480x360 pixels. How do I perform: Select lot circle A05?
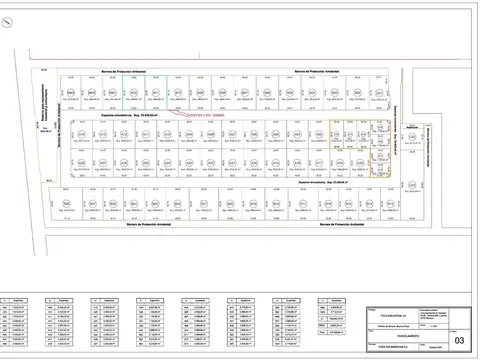(275, 134)
